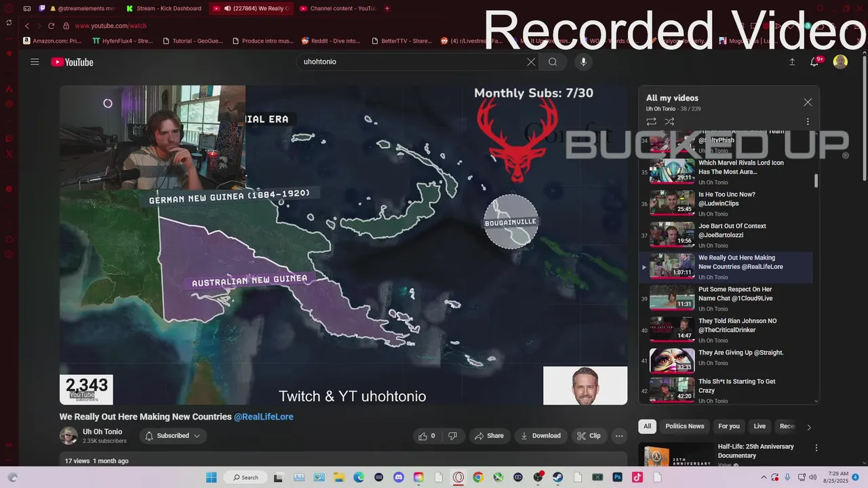Play Is He Too Unc Now? video
Viewport: 868px width, 488px height.
[726, 203]
